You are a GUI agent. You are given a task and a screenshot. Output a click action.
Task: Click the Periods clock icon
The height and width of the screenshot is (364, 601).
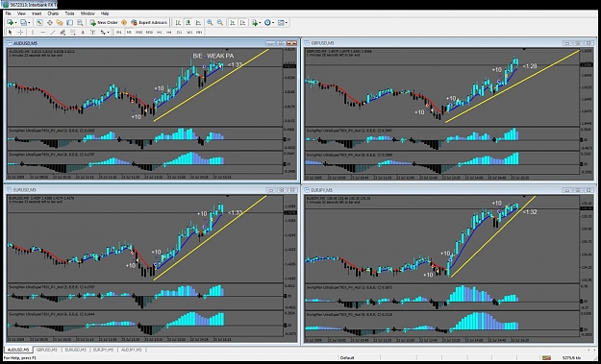pyautogui.click(x=267, y=23)
